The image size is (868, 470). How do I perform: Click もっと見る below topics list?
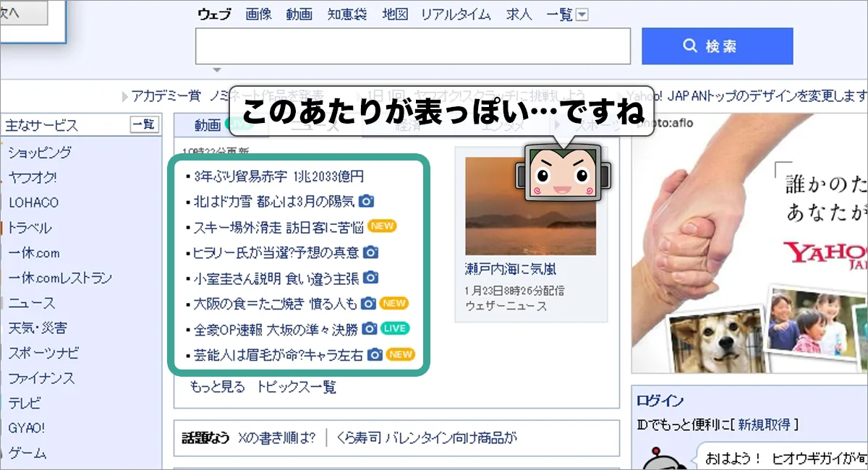tap(218, 388)
